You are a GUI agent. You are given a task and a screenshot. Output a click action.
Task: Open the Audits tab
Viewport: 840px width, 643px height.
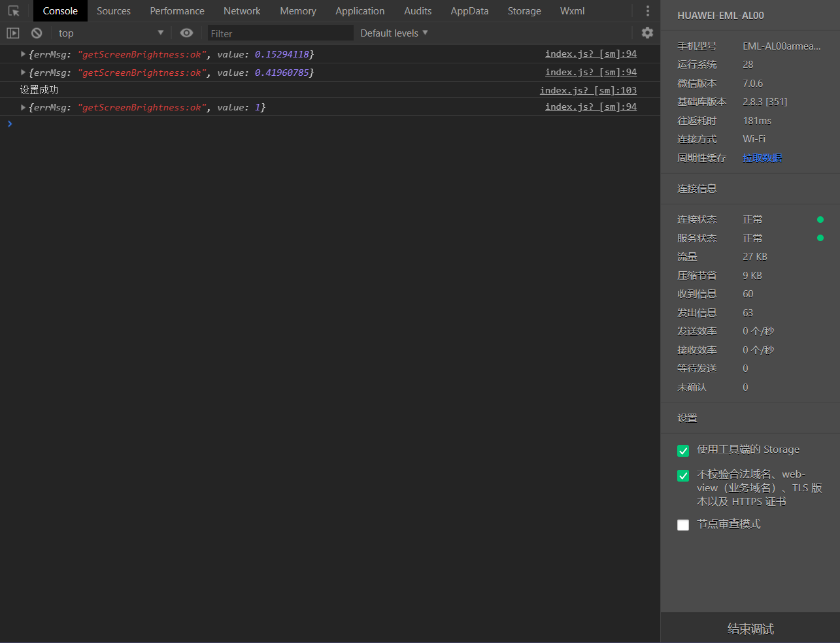418,11
